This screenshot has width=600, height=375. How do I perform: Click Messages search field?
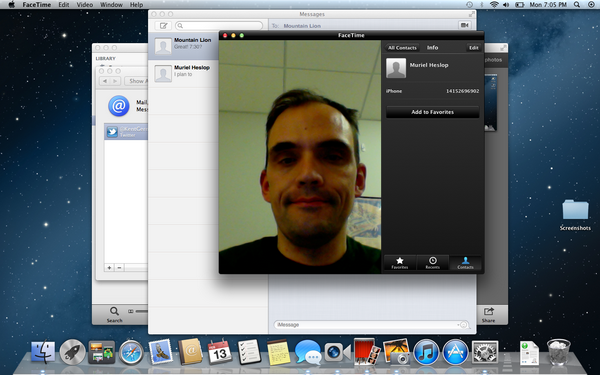coord(219,26)
